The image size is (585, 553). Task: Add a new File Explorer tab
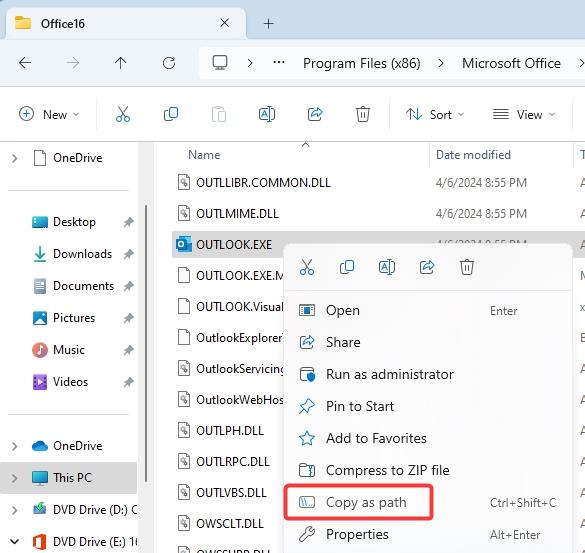269,24
